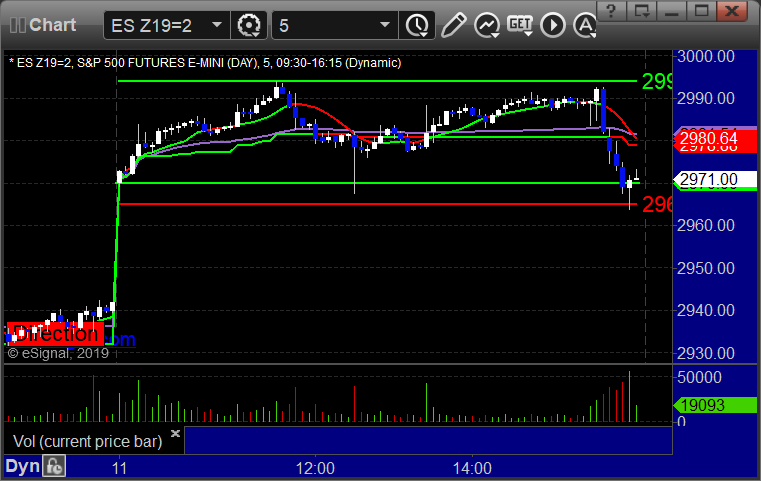The image size is (761, 481).
Task: Click the red 2980.64 price marker
Action: (x=715, y=139)
